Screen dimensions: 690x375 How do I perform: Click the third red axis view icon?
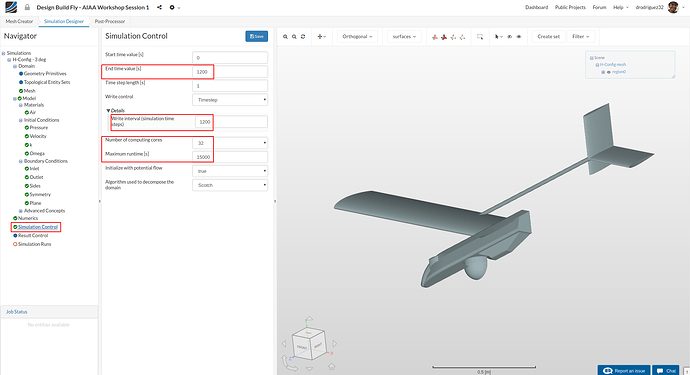[x=453, y=37]
